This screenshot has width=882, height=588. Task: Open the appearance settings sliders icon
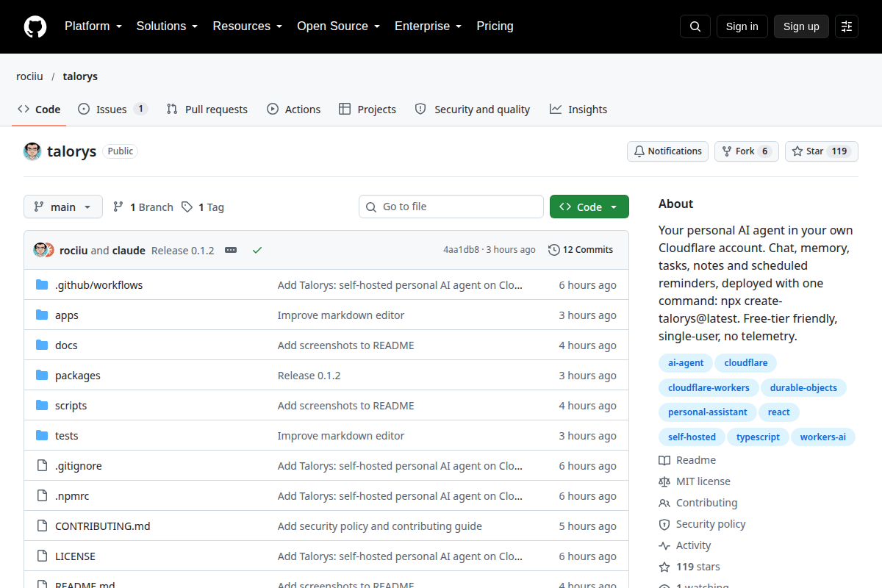pos(847,26)
